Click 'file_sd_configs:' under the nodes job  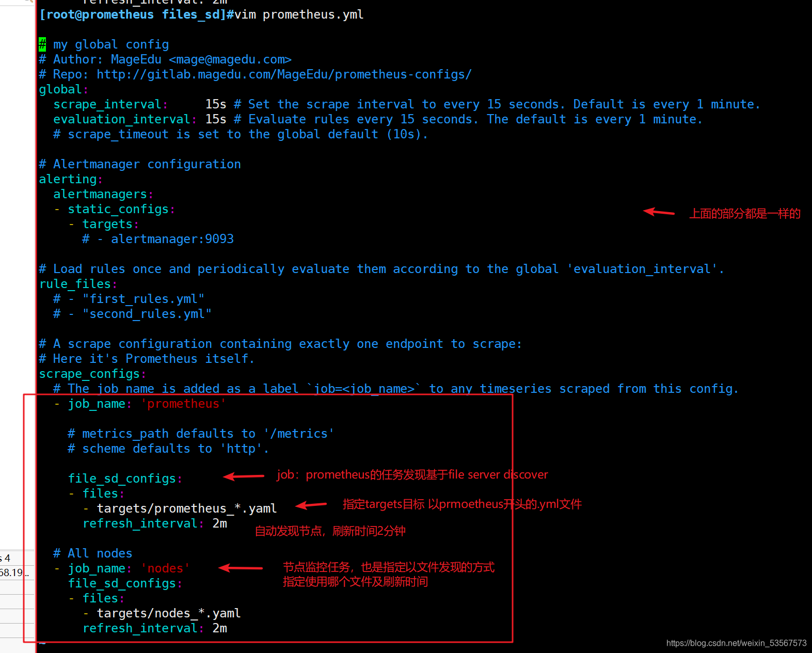click(x=125, y=583)
